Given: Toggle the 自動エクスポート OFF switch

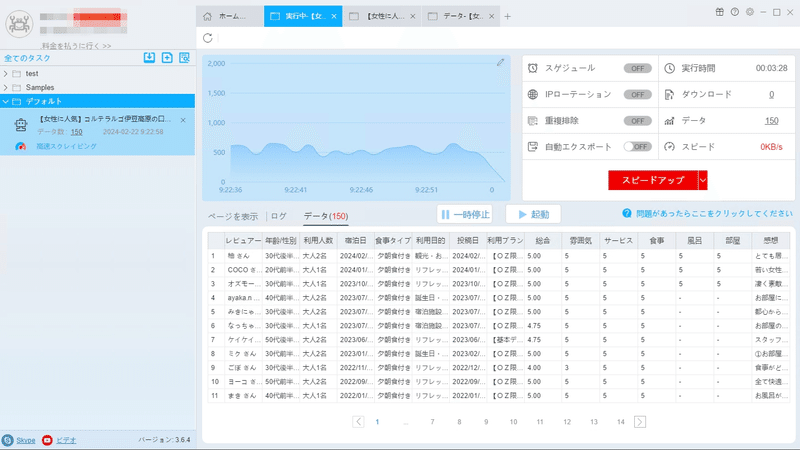Looking at the screenshot, I should click(x=637, y=147).
